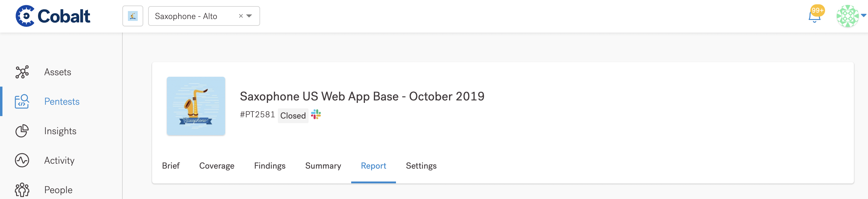868x199 pixels.
Task: Click the Assets network icon
Action: click(22, 72)
